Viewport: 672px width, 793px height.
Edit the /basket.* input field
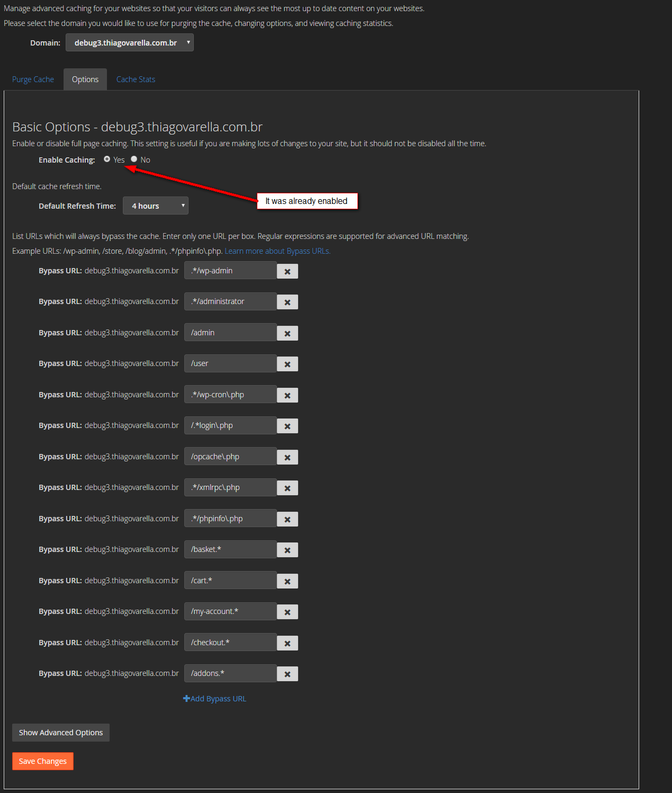(230, 549)
